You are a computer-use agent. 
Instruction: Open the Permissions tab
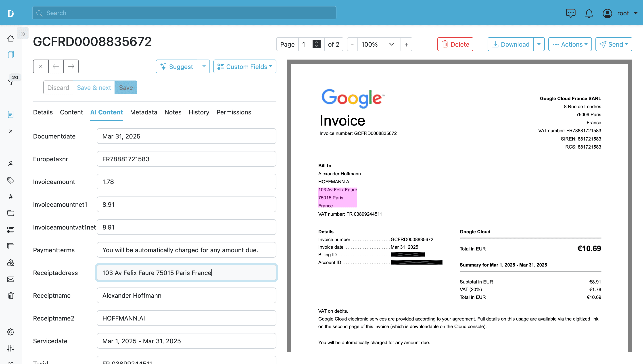[234, 112]
